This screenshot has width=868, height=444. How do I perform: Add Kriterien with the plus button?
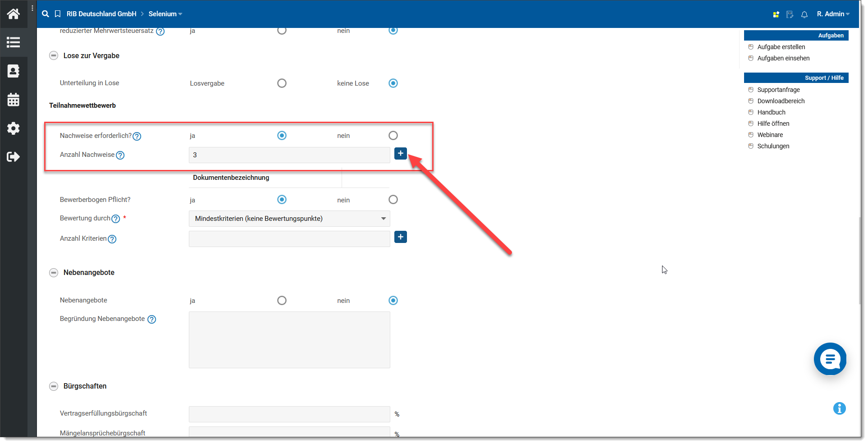[x=401, y=237]
